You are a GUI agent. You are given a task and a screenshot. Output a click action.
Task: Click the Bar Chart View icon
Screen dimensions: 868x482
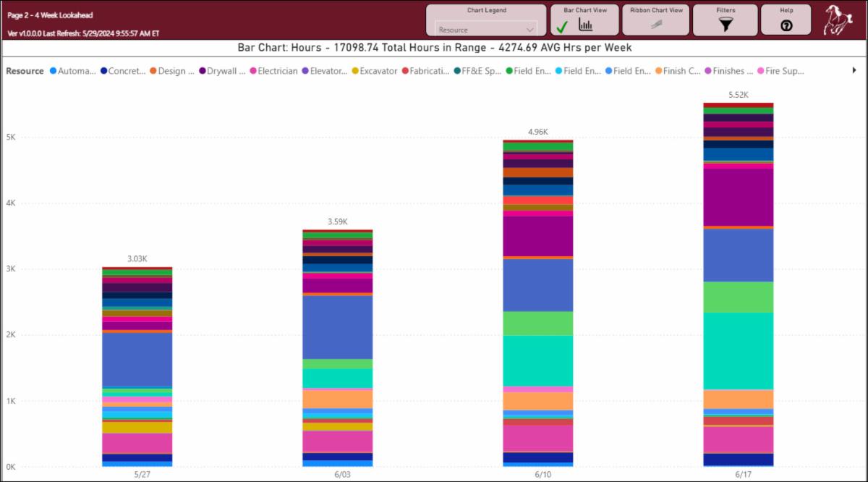pos(586,25)
